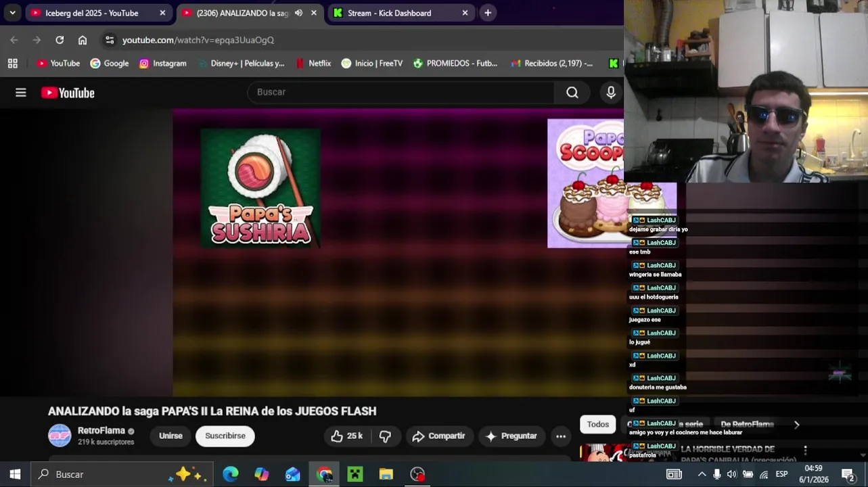Change the ESP input language
Screen dimensions: 868x487
(781, 474)
